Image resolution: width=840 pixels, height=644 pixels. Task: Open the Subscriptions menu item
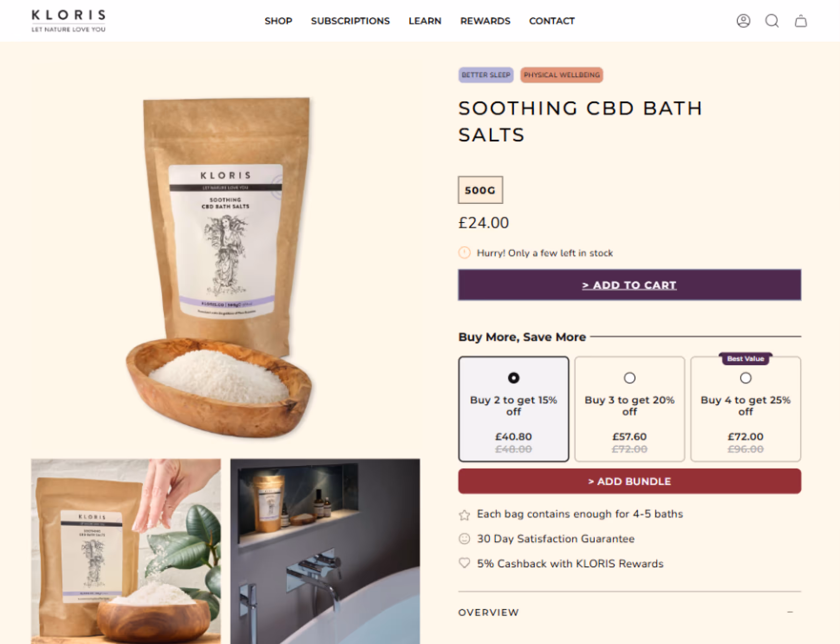pyautogui.click(x=350, y=21)
